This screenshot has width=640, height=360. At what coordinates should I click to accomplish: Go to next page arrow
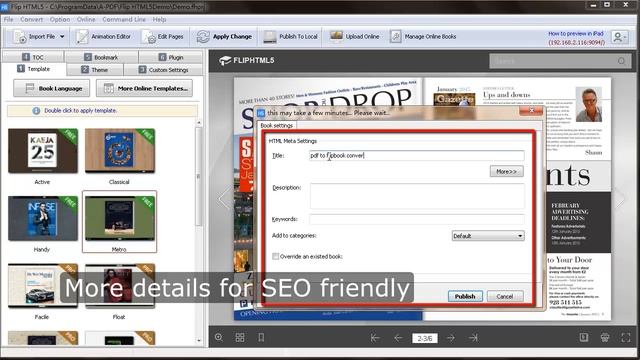[451, 338]
